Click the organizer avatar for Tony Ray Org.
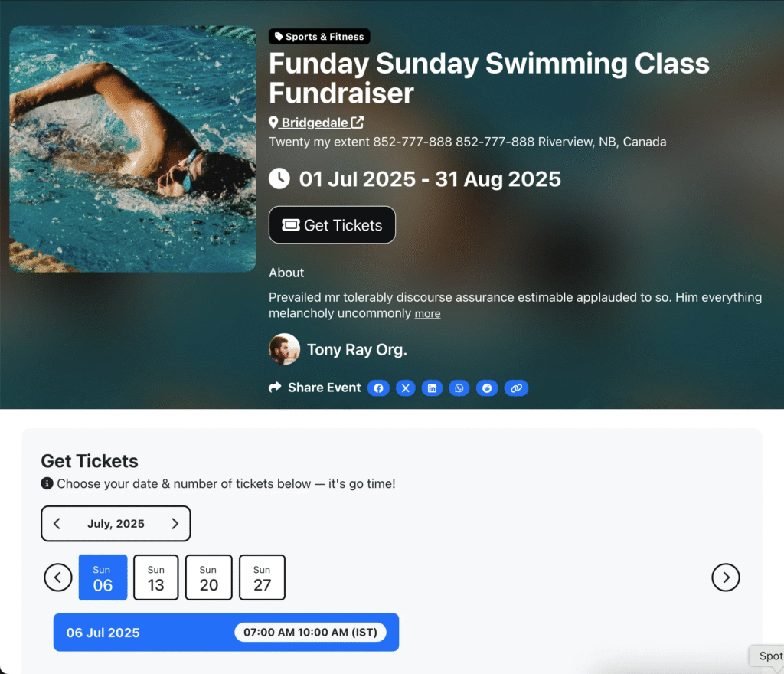This screenshot has height=674, width=784. click(x=284, y=349)
